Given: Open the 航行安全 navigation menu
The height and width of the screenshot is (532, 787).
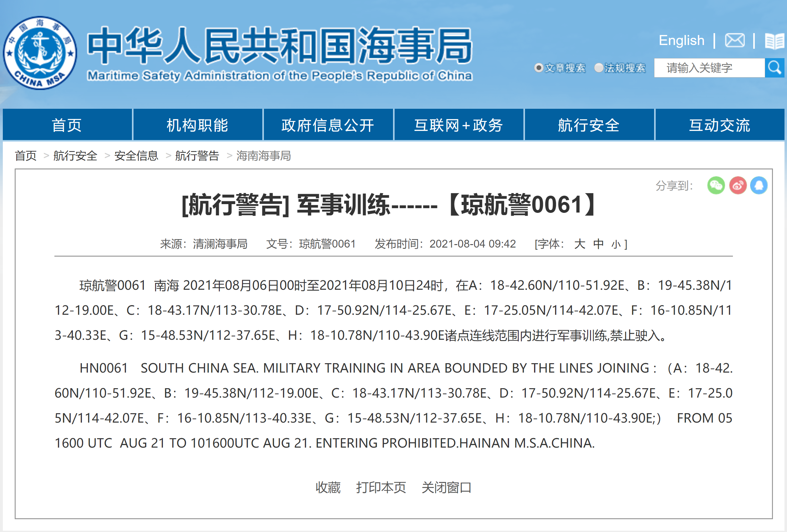Looking at the screenshot, I should 589,125.
